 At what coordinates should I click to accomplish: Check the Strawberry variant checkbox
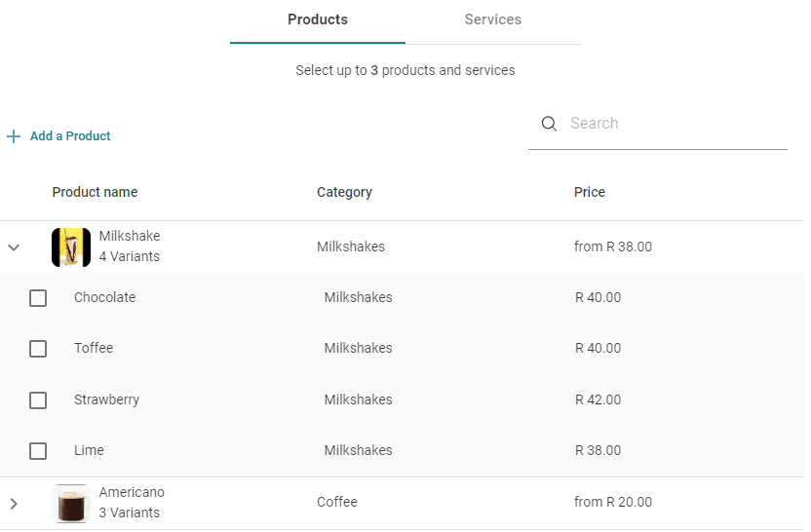38,400
